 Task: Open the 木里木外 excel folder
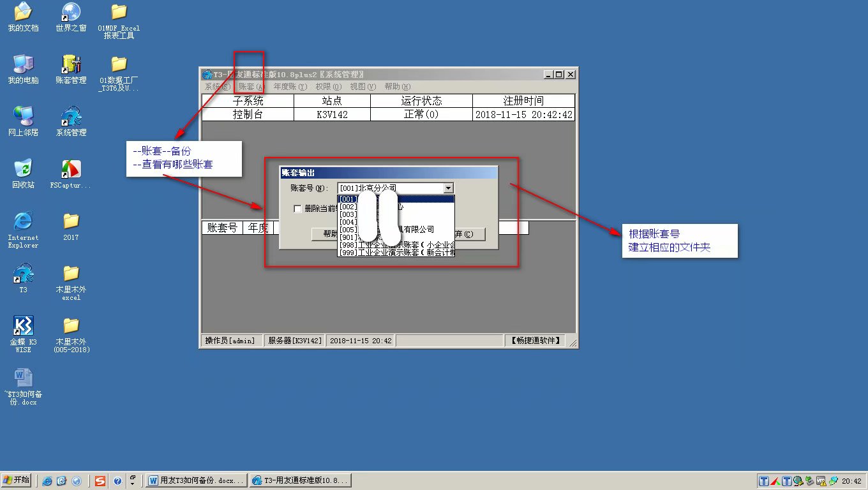click(x=71, y=274)
